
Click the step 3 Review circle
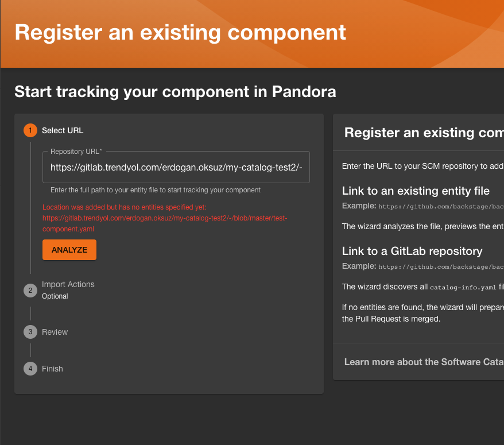tap(30, 332)
